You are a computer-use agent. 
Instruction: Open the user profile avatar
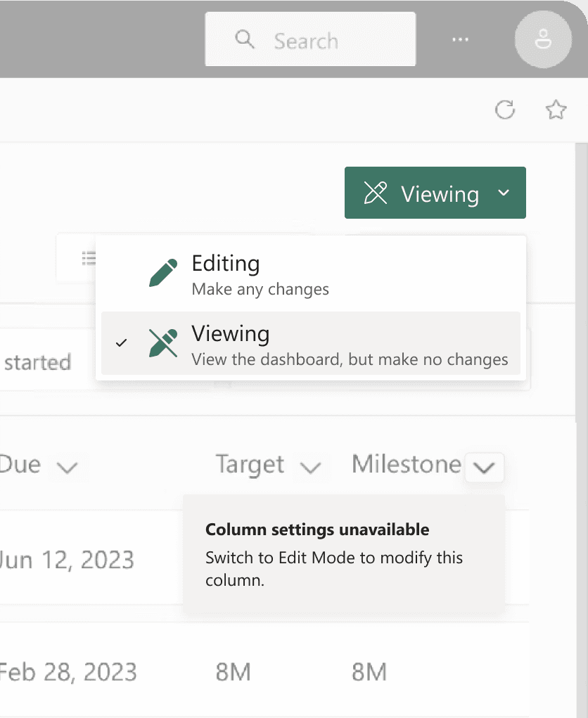[x=542, y=40]
